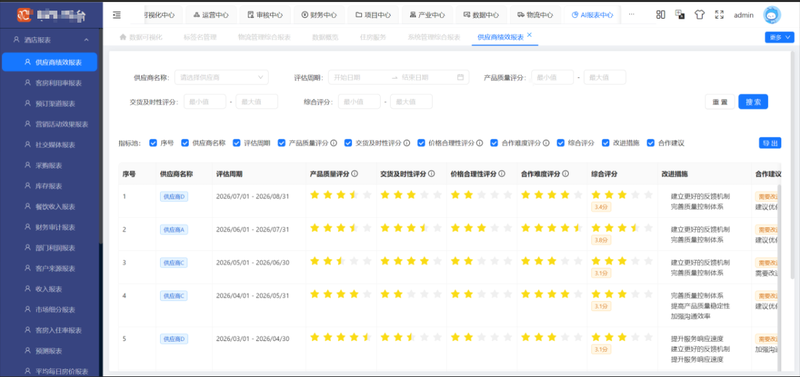Click info icon next to 价格合理性评分 checkbox

click(x=480, y=143)
